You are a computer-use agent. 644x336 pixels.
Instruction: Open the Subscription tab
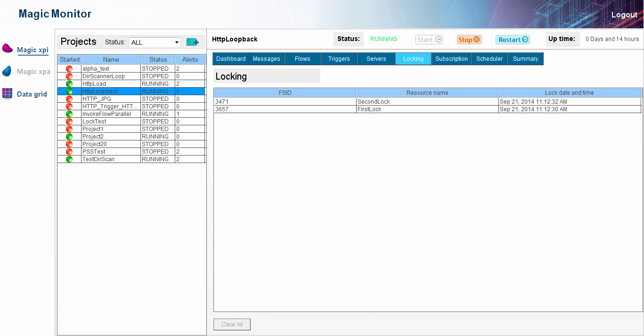click(451, 59)
